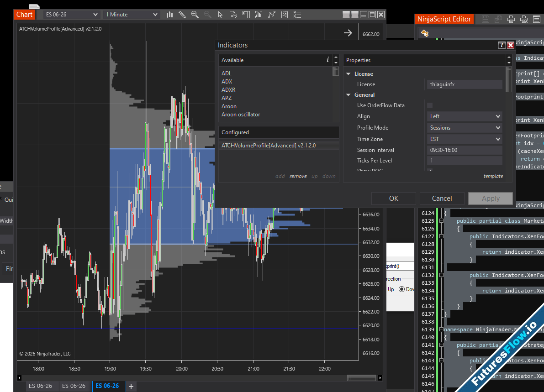Switch to the first ES 06-26 tab
The height and width of the screenshot is (392, 544).
coord(41,386)
